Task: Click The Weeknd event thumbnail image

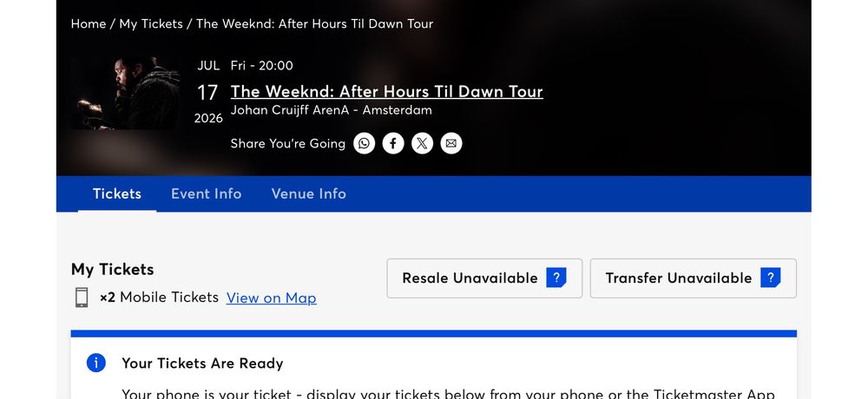Action: (126, 94)
